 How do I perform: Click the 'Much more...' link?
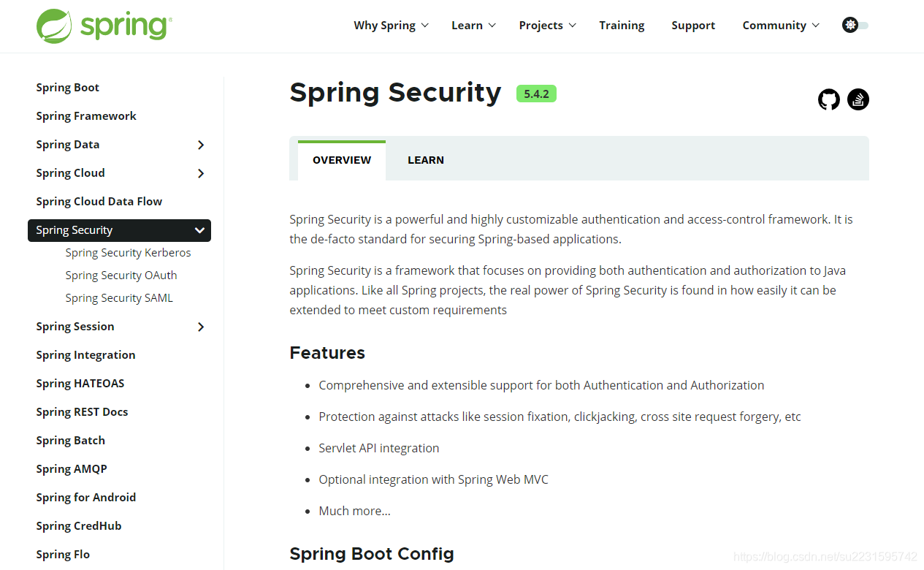354,510
